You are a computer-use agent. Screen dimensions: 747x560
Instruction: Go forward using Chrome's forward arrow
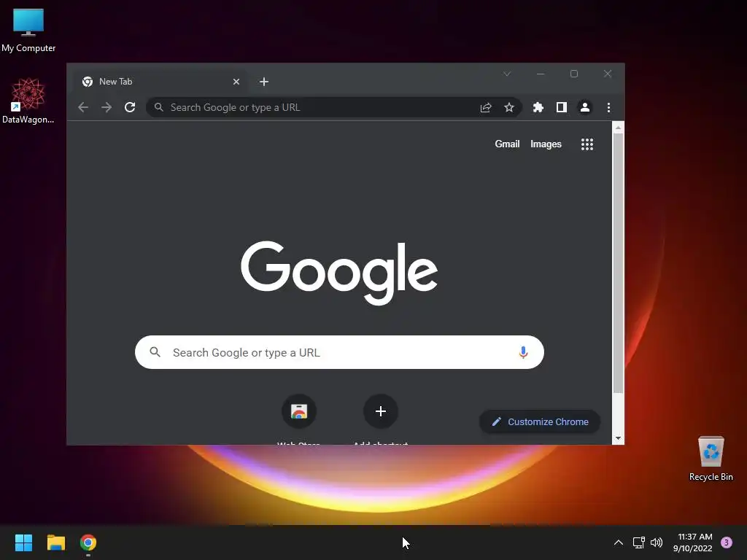click(107, 108)
